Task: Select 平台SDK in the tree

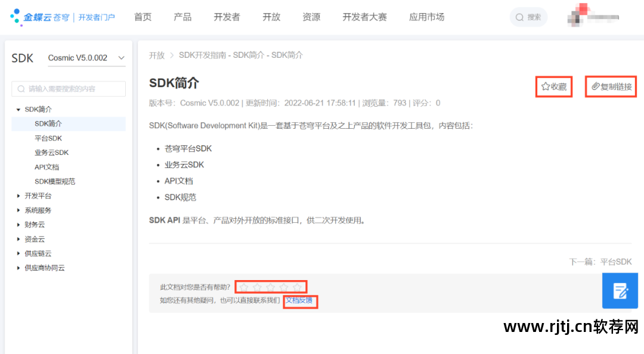Action: pos(48,138)
